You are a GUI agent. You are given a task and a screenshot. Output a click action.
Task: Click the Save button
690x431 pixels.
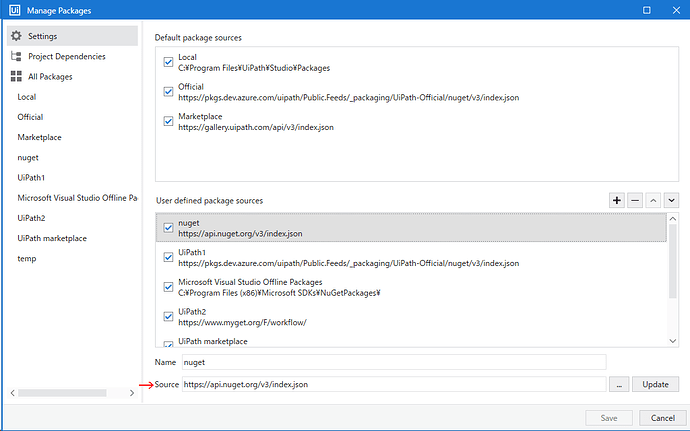[609, 417]
